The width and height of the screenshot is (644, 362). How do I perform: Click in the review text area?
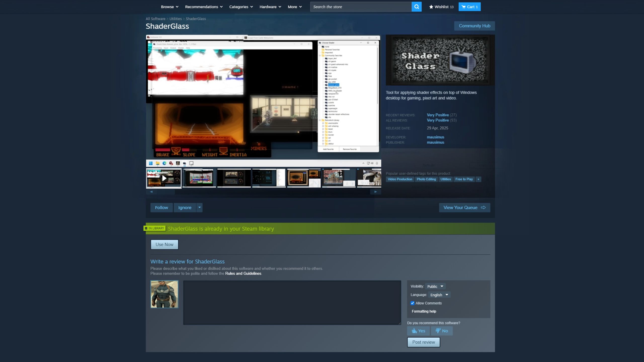pyautogui.click(x=292, y=303)
